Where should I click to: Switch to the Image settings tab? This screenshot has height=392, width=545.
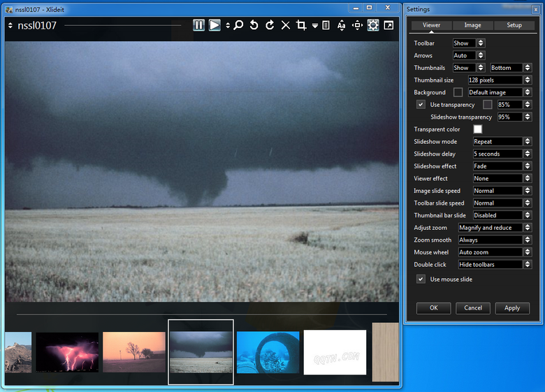[x=473, y=25]
